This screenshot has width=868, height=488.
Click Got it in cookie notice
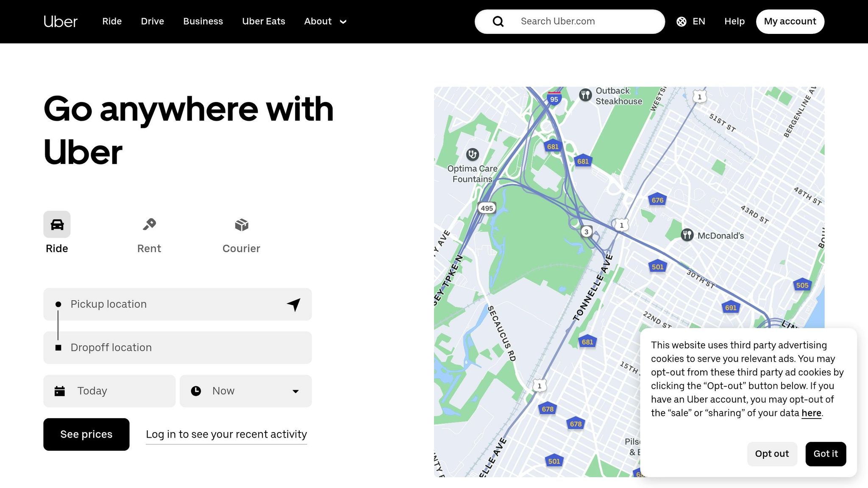[x=826, y=454]
